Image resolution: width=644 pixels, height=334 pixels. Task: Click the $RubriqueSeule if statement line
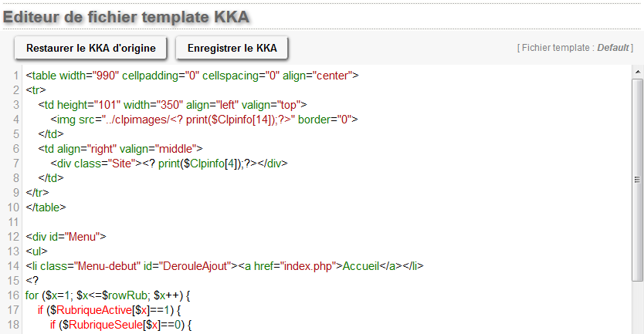click(120, 325)
